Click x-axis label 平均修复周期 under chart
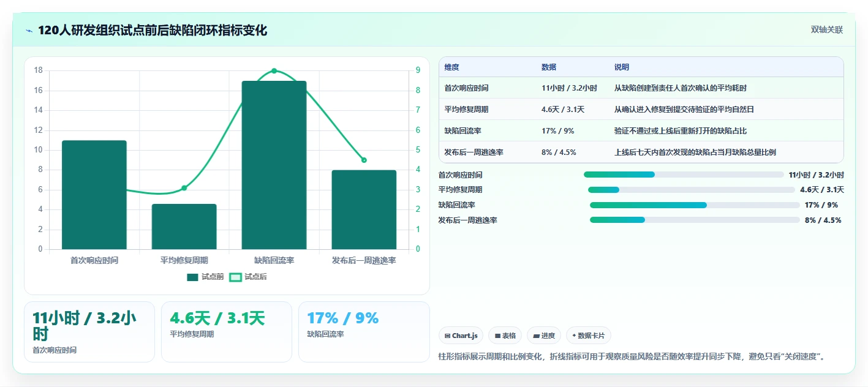 click(x=184, y=260)
